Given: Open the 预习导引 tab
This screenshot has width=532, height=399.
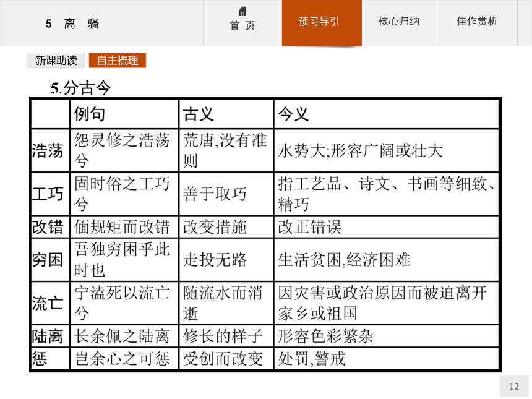Looking at the screenshot, I should [322, 22].
